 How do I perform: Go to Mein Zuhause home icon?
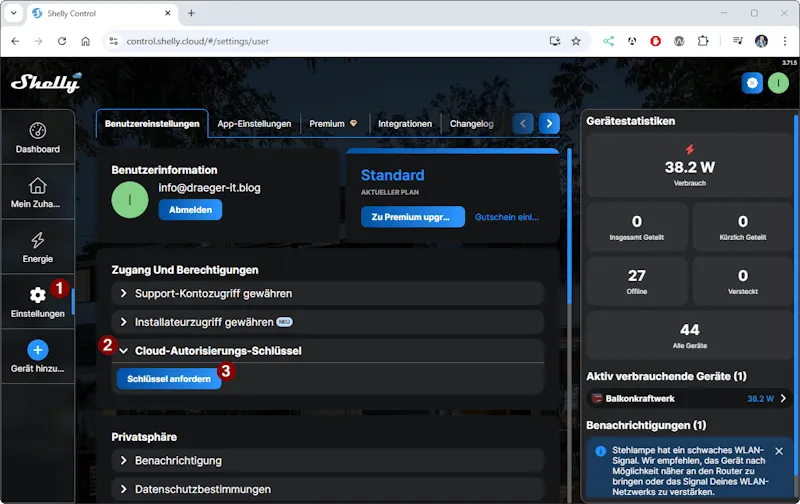pyautogui.click(x=37, y=186)
